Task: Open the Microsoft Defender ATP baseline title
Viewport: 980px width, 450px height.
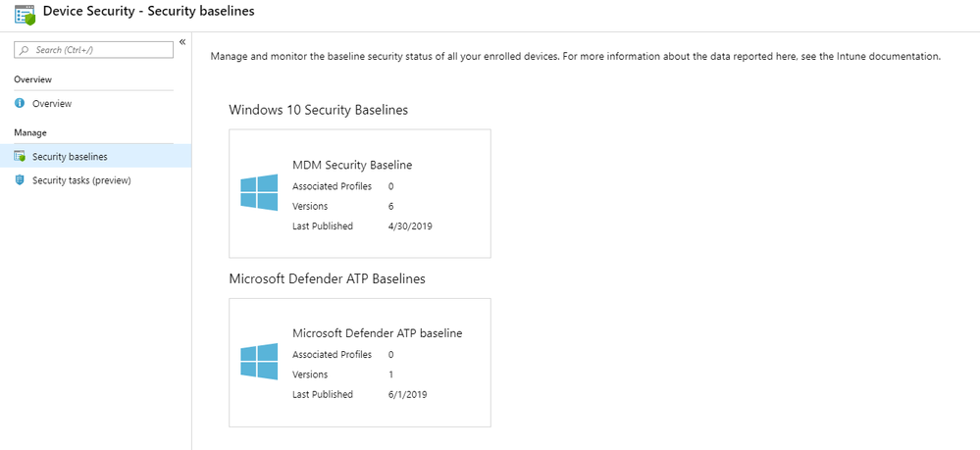Action: click(378, 333)
